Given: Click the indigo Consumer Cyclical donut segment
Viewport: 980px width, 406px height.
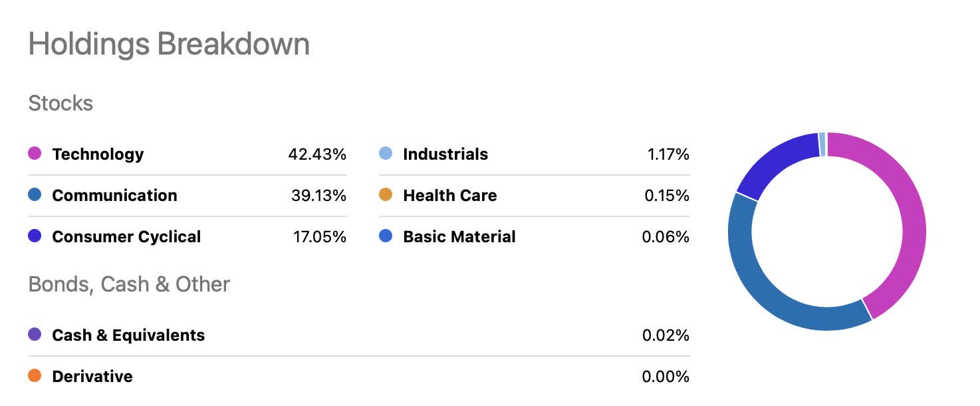Looking at the screenshot, I should click(775, 163).
